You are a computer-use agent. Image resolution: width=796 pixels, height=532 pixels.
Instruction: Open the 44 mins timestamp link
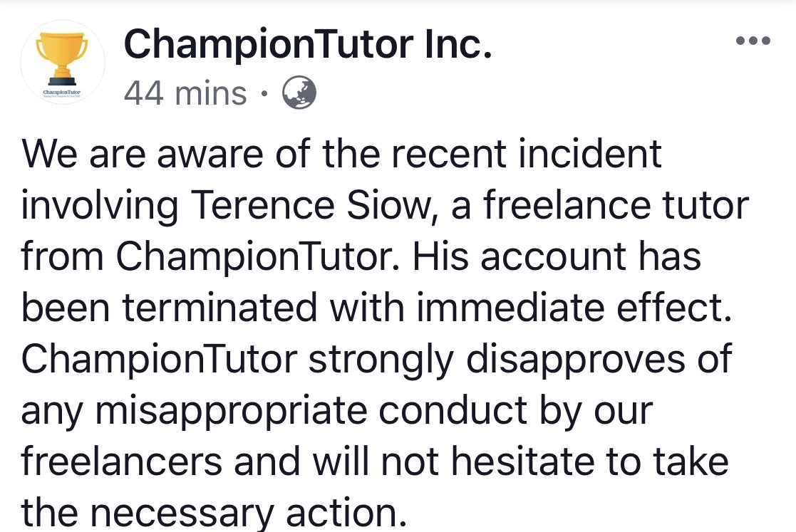pyautogui.click(x=185, y=94)
